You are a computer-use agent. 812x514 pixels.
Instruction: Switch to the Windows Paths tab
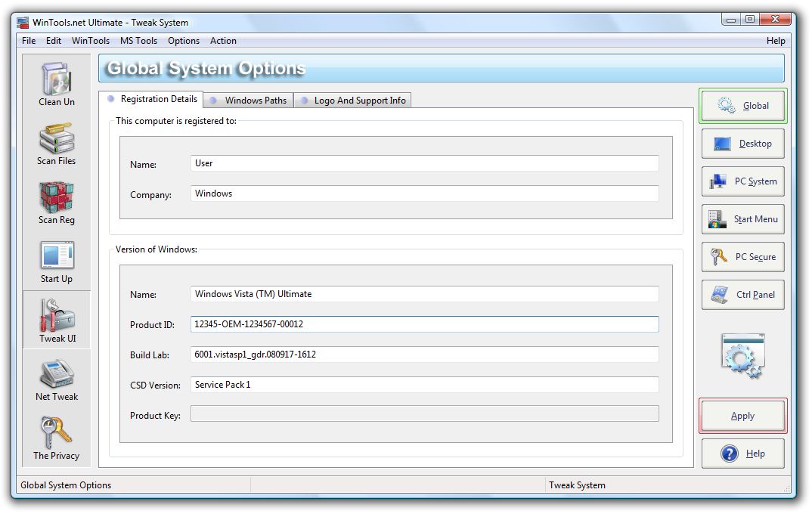249,101
